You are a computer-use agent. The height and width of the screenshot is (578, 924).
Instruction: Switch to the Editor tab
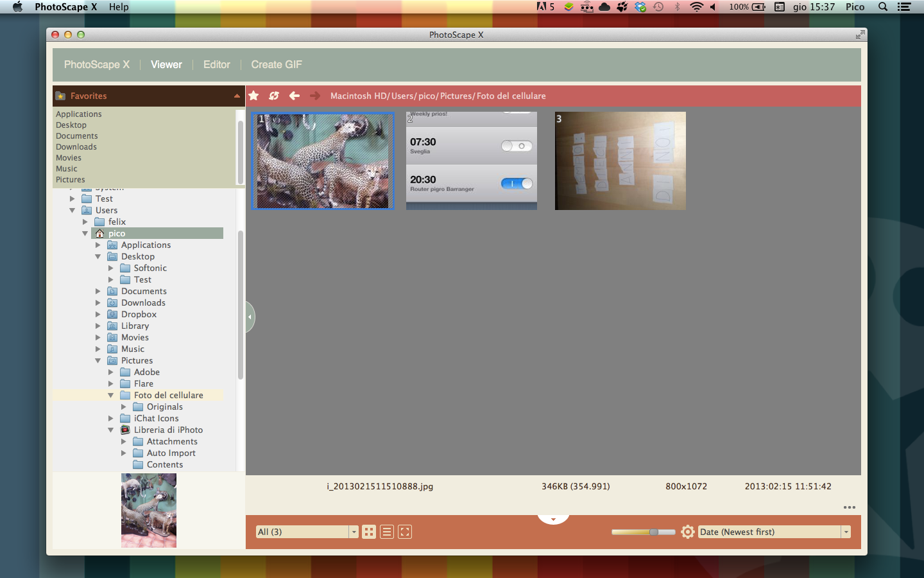(x=216, y=64)
